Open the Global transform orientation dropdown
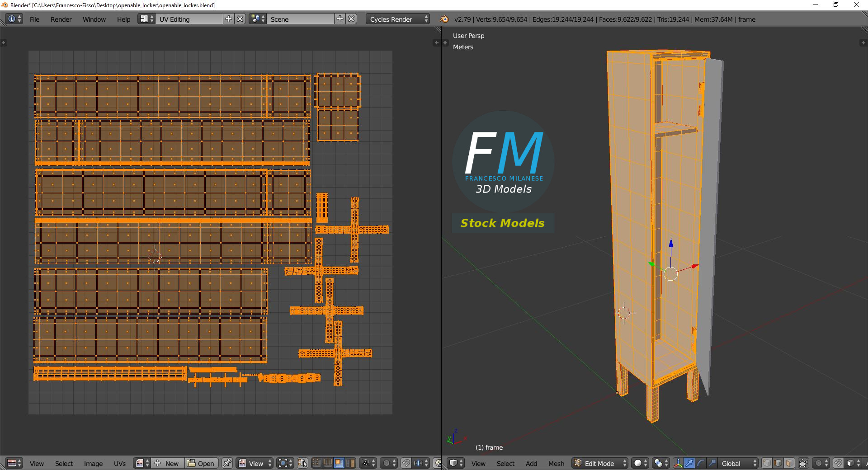Viewport: 868px width, 470px height. click(738, 463)
